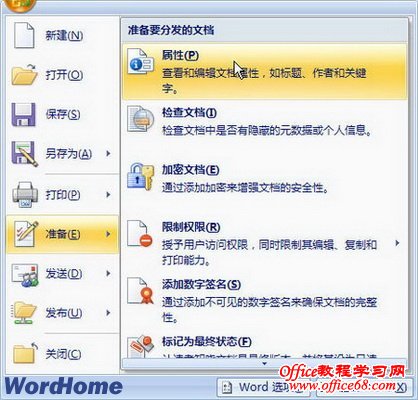Click the Encrypt Document lock-and-key icon
This screenshot has width=418, height=400.
(140, 177)
